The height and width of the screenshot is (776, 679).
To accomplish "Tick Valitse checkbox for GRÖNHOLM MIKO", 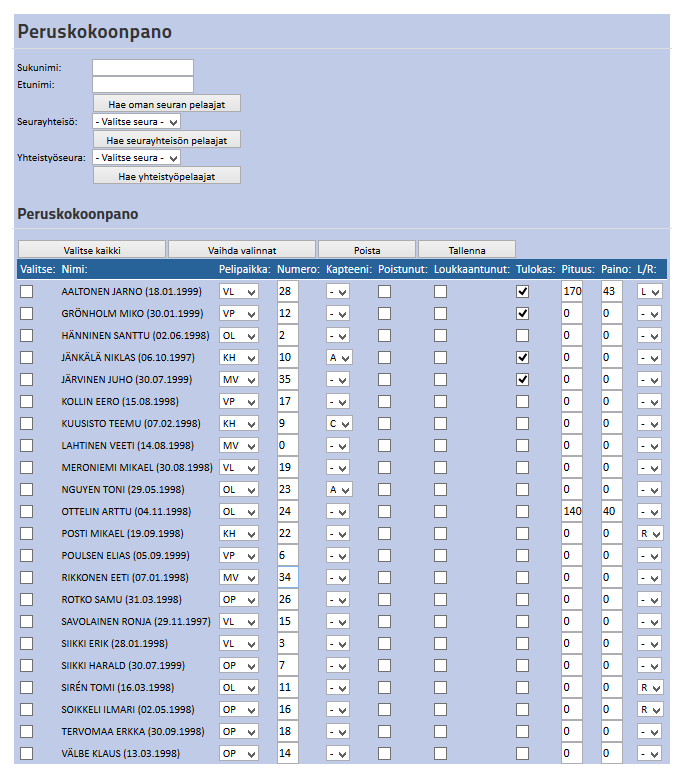I will 27,313.
